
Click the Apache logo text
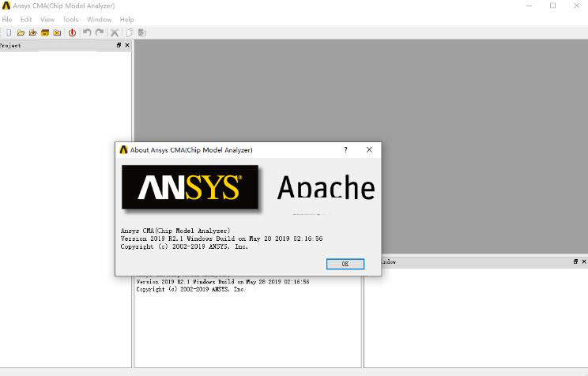[326, 187]
